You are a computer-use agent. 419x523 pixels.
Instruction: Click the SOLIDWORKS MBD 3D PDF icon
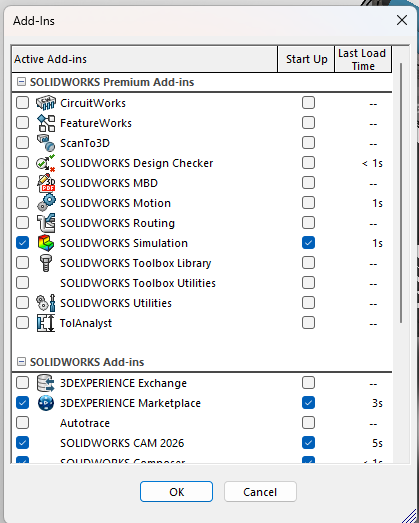coord(46,183)
